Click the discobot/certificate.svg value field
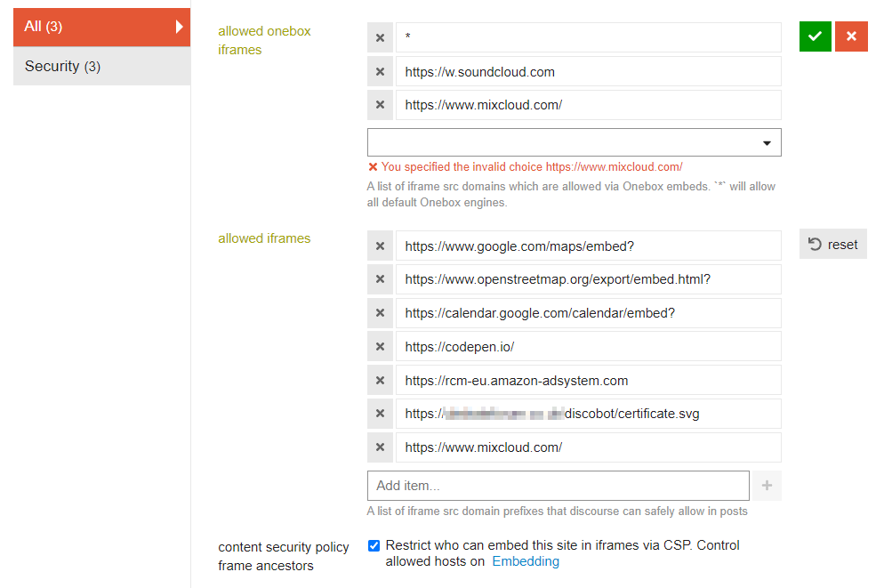This screenshot has width=892, height=588. (588, 414)
